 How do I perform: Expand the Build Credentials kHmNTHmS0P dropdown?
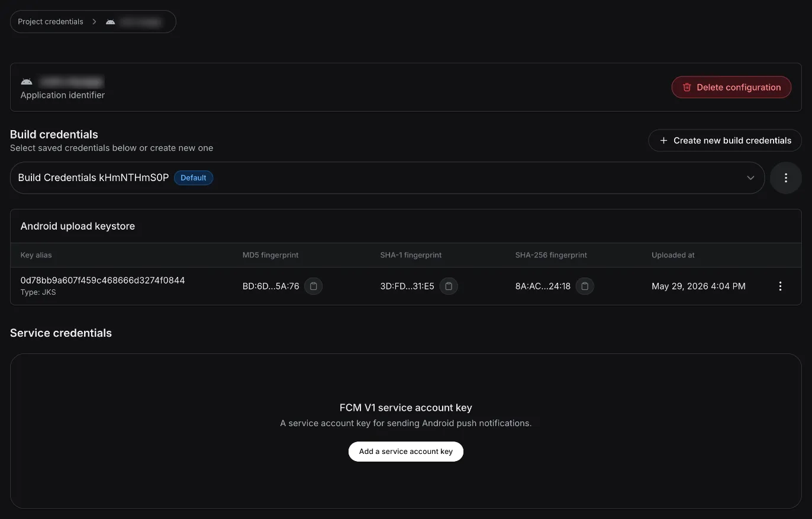pos(388,178)
